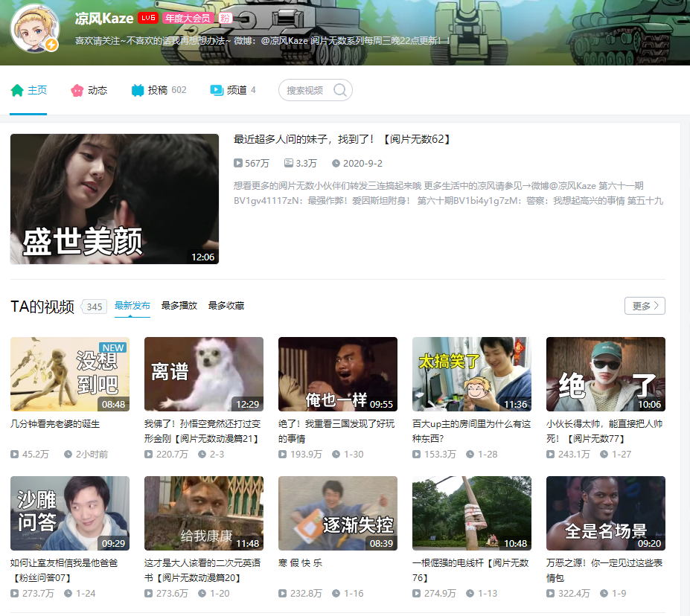The width and height of the screenshot is (690, 616).
Task: Open the title 万恶之源 表情包
Action: (x=604, y=571)
